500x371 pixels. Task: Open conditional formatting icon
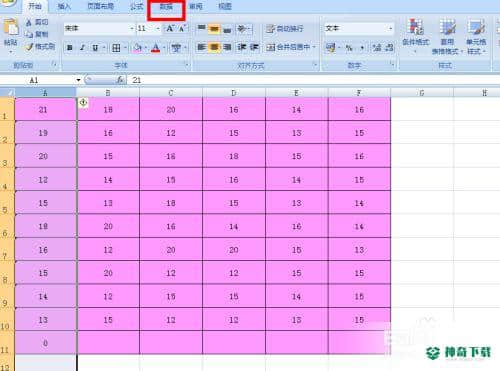[415, 36]
